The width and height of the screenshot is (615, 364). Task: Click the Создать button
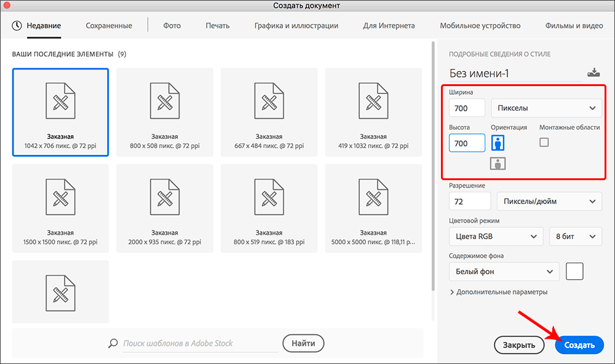coord(579,345)
